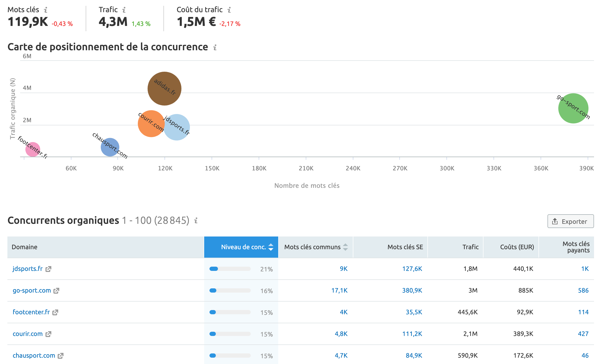
Task: Click the Exporter button
Action: [570, 221]
